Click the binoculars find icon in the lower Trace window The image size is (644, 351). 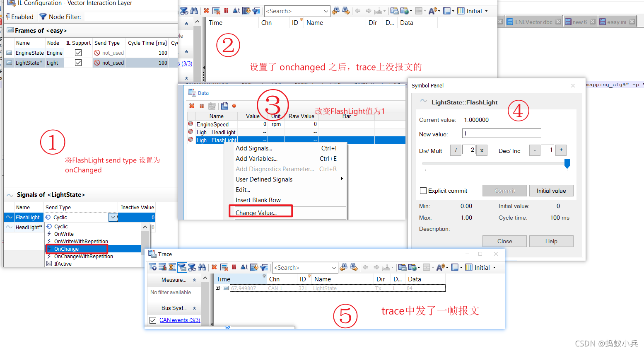click(202, 267)
